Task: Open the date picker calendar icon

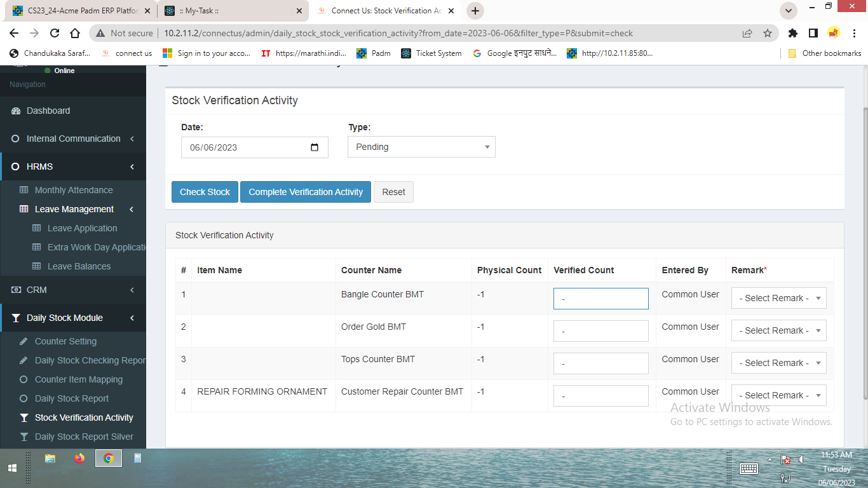Action: tap(315, 147)
